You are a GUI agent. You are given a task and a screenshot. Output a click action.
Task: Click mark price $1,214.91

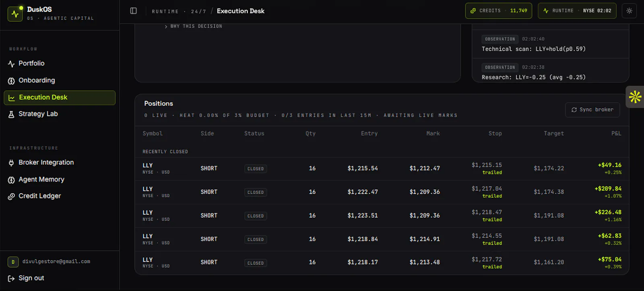425,239
